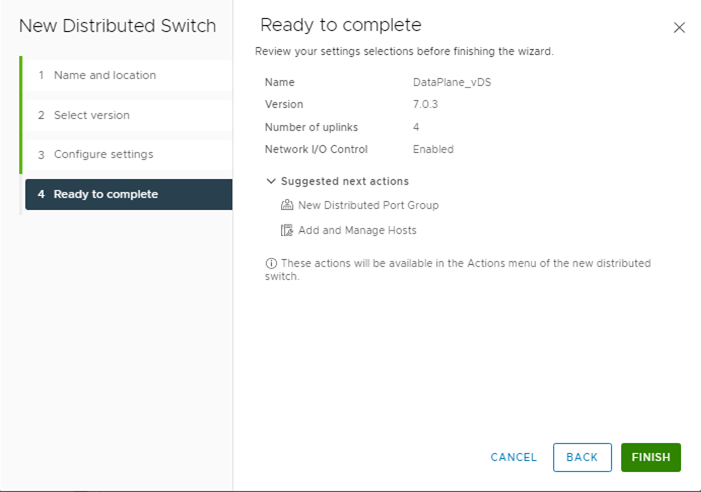Go back with the Back button
Image resolution: width=701 pixels, height=492 pixels.
click(x=582, y=457)
